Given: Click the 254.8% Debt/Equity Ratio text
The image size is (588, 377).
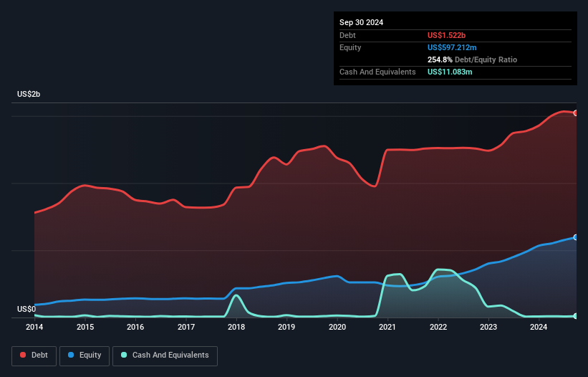Looking at the screenshot, I should tap(472, 59).
